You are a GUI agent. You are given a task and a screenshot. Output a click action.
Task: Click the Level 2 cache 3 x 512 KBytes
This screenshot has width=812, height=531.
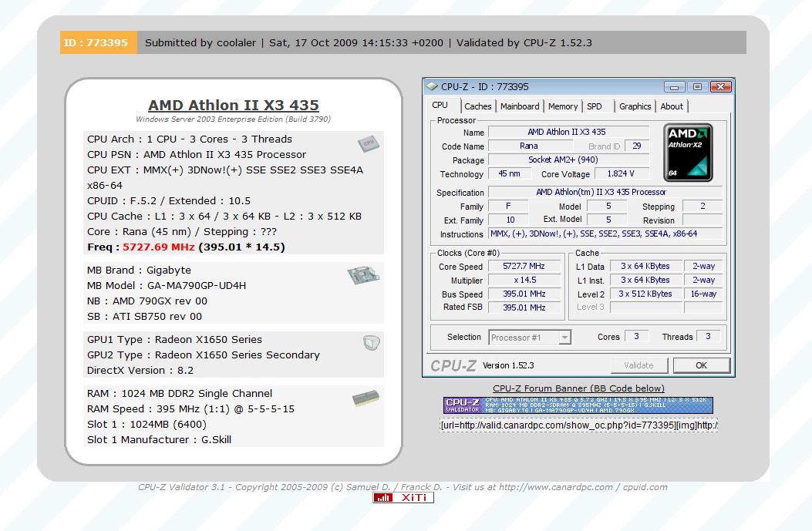click(645, 294)
